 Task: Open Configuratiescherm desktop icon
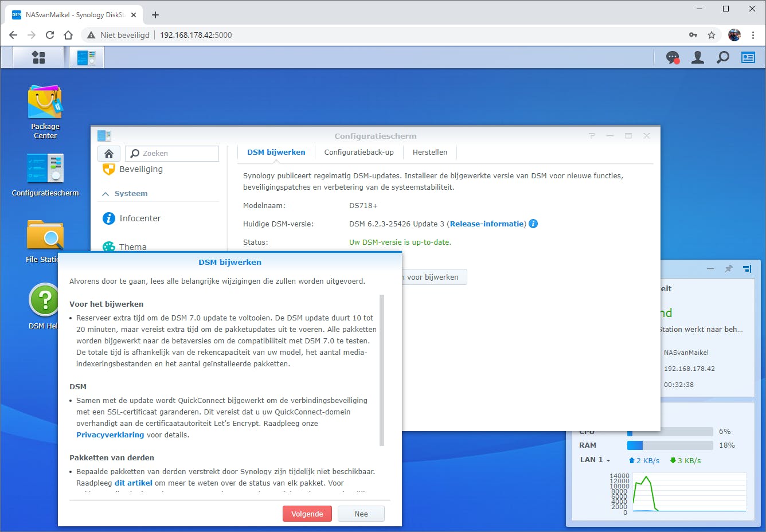tap(45, 175)
